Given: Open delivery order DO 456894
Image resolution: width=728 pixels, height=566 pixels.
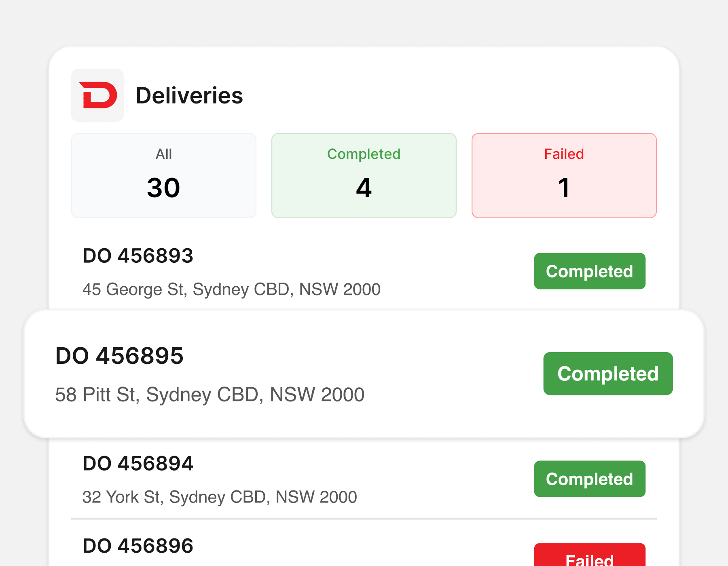Looking at the screenshot, I should 138,463.
